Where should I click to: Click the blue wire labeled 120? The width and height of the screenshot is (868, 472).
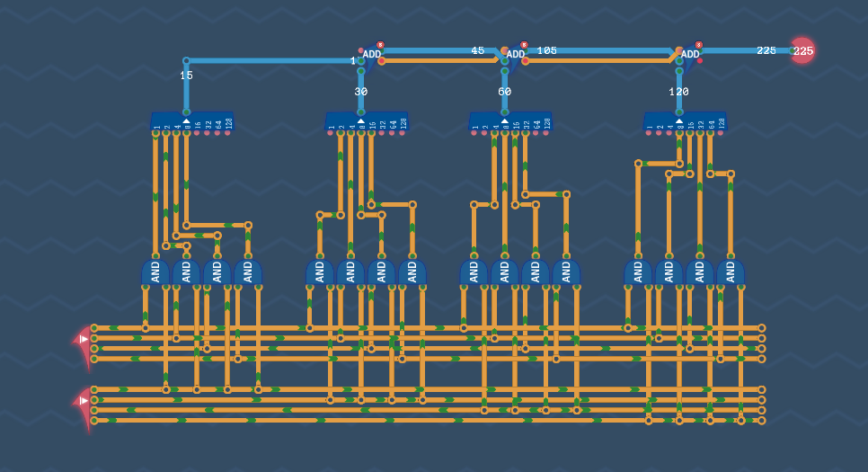click(x=679, y=81)
